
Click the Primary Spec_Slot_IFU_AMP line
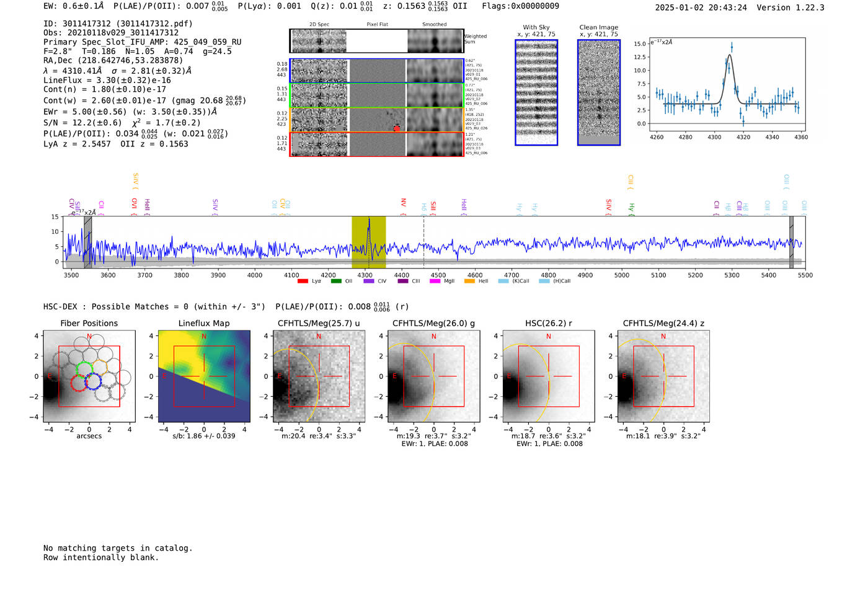coord(143,42)
